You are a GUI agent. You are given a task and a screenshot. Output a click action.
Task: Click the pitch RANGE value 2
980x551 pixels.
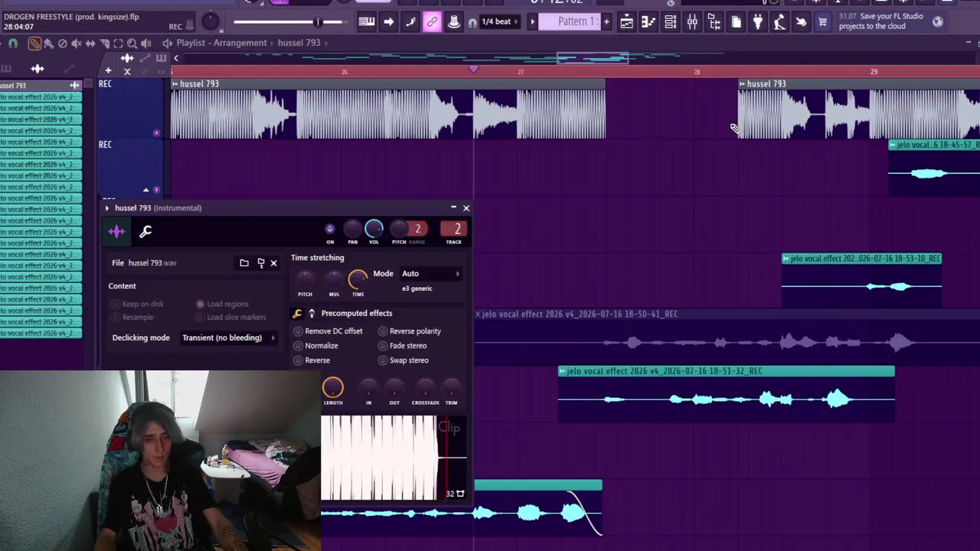click(417, 229)
